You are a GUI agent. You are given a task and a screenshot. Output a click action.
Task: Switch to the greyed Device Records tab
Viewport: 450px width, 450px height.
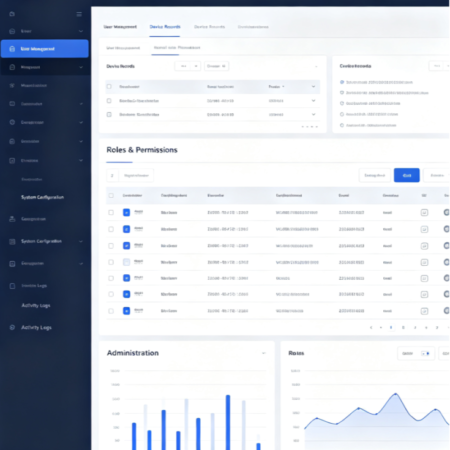(209, 27)
